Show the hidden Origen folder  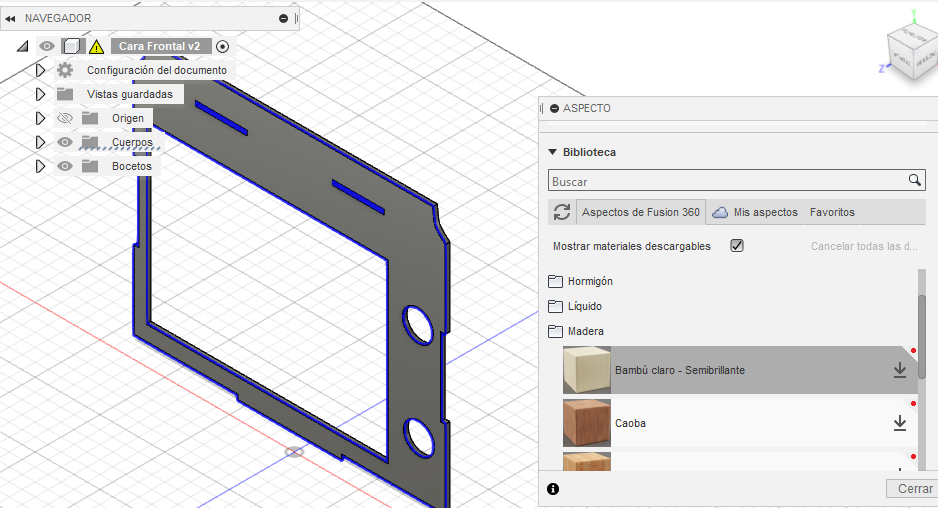pyautogui.click(x=65, y=118)
